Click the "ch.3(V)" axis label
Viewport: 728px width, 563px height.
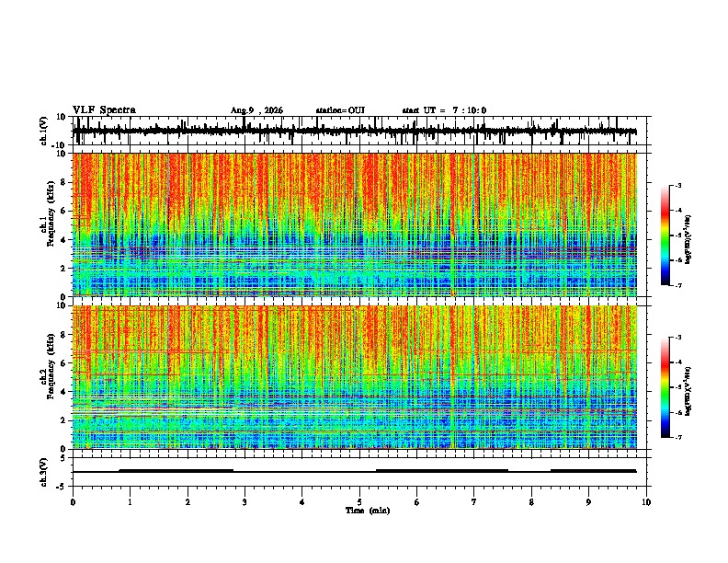coord(44,472)
